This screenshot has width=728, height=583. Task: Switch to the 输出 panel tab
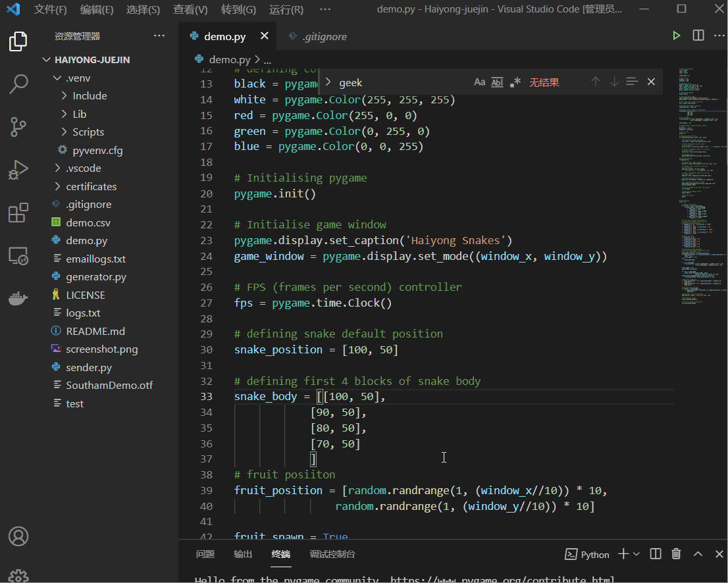click(x=243, y=554)
